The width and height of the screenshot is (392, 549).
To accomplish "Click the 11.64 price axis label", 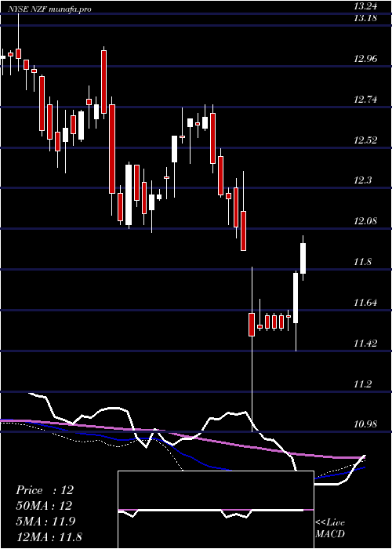I will point(365,302).
